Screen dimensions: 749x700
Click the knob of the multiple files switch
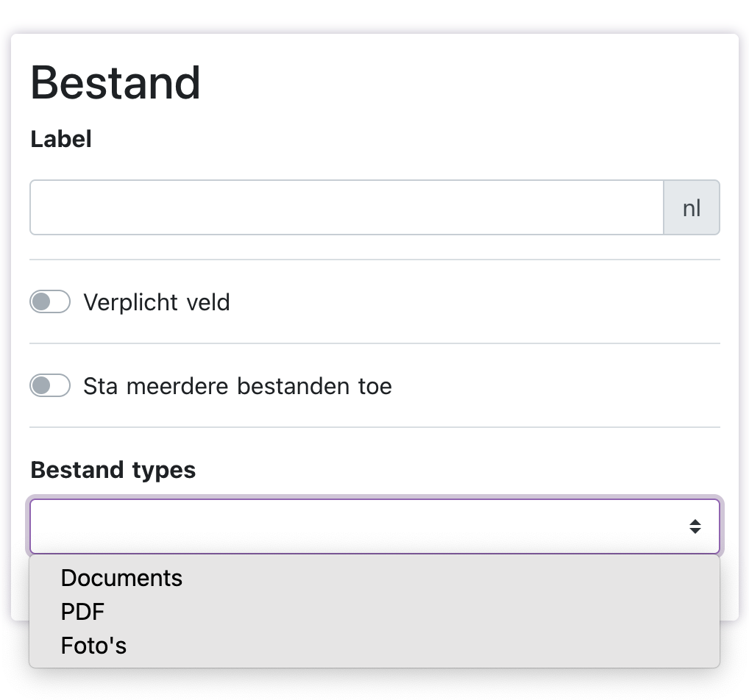click(x=42, y=386)
